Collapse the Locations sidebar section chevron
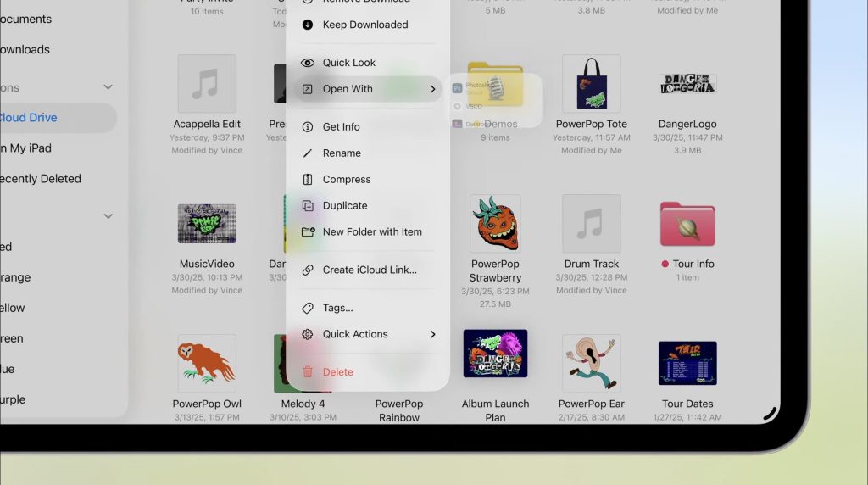The width and height of the screenshot is (868, 485). point(108,87)
